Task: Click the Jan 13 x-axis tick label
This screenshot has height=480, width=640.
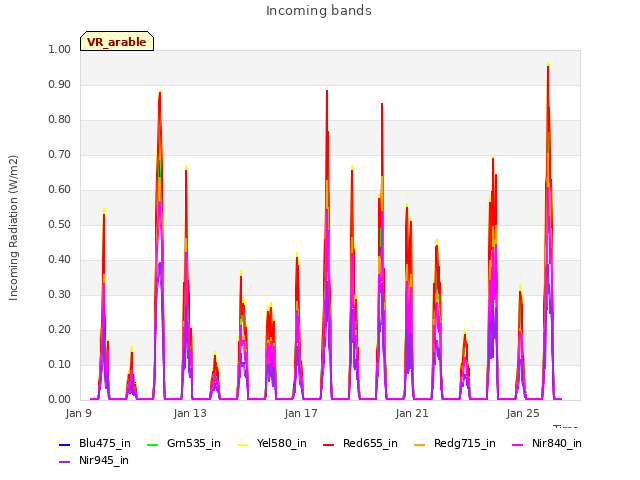Action: (190, 413)
